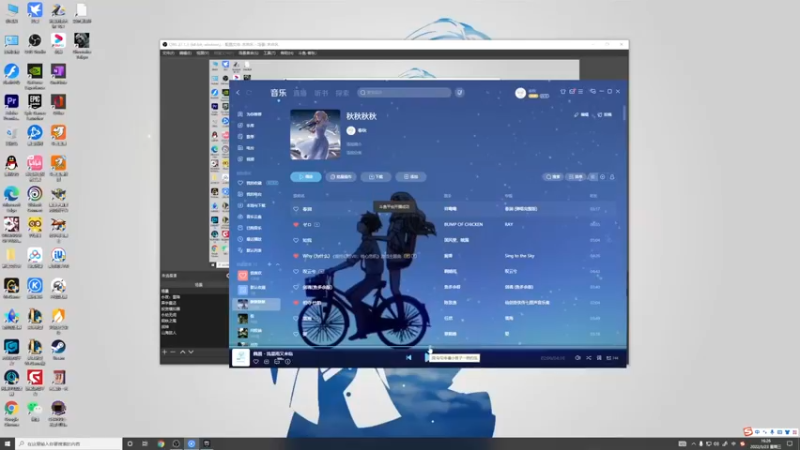Open the playlist creator's small avatar
Image resolution: width=800 pixels, height=450 pixels.
pos(351,131)
